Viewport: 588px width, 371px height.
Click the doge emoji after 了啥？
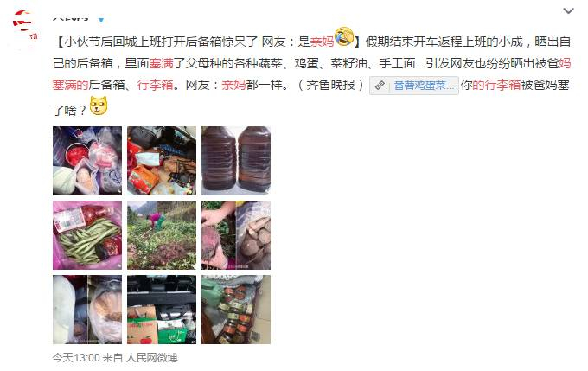[x=99, y=106]
